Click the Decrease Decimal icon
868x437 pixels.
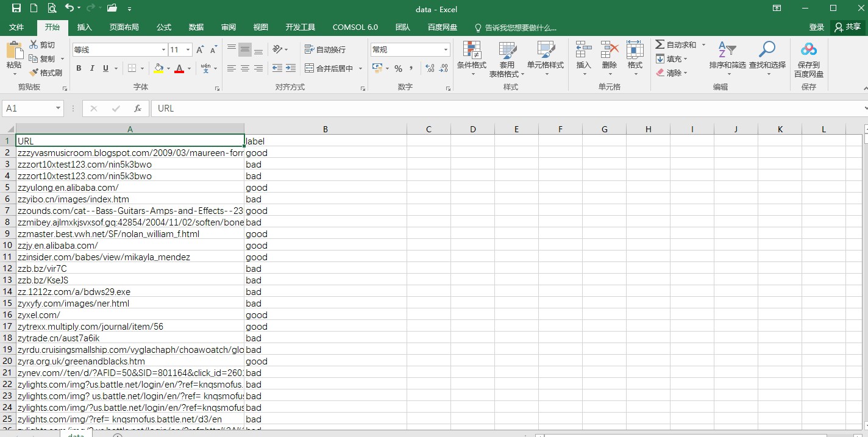[444, 68]
